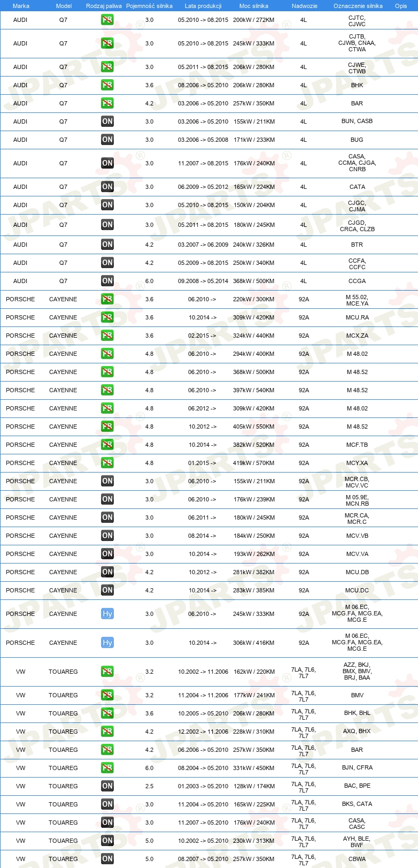Click the ON diesel icon in the Audi Q7 BUG row
Image resolution: width=418 pixels, height=868 pixels.
tap(107, 140)
